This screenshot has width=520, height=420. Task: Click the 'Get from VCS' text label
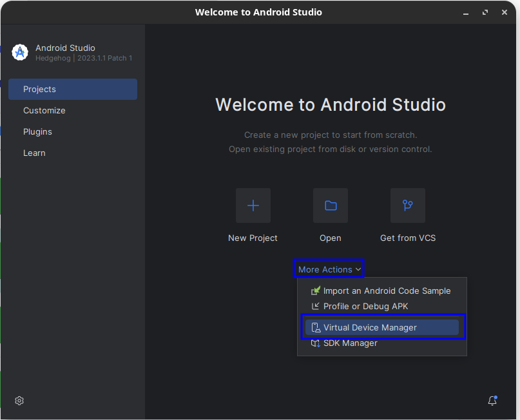pos(407,238)
